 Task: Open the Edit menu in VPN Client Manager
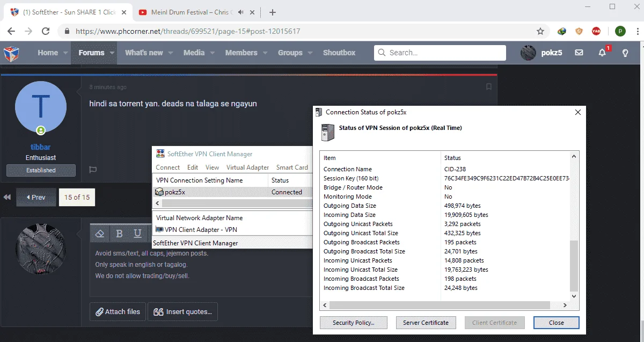coord(193,168)
